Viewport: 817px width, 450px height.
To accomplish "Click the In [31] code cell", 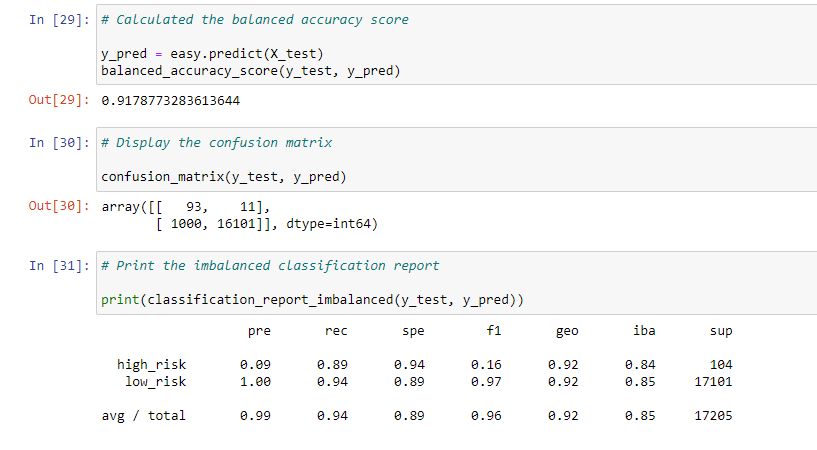I will 456,283.
